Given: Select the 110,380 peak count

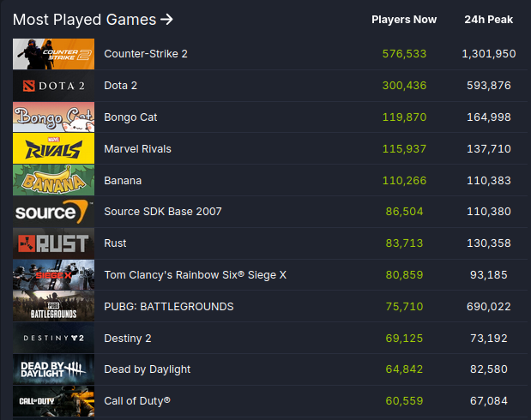Looking at the screenshot, I should [x=489, y=212].
